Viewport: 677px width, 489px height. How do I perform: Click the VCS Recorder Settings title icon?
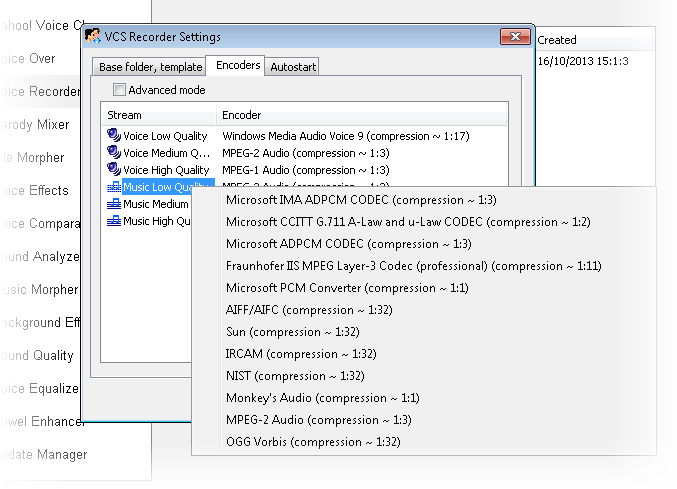[93, 36]
